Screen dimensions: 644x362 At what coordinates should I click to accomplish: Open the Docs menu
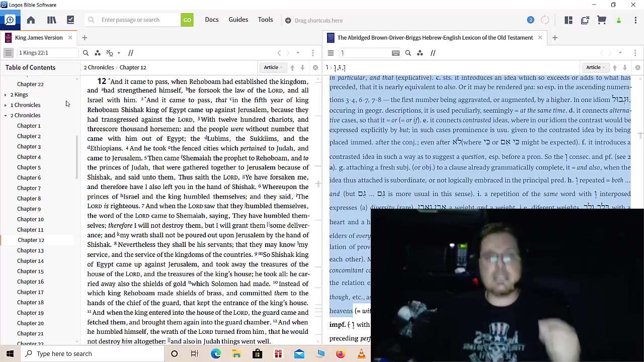[x=212, y=20]
